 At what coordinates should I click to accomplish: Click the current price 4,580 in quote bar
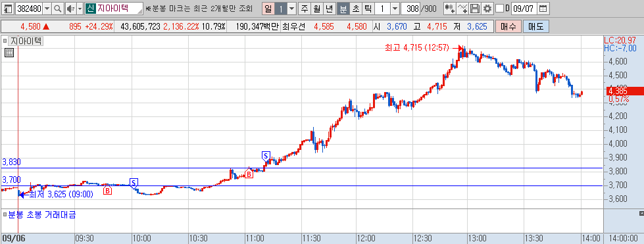point(30,27)
